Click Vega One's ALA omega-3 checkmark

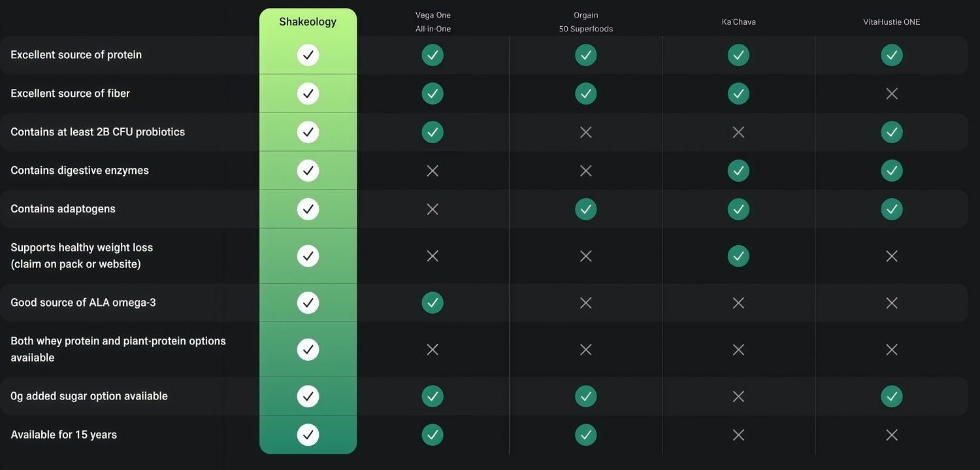[433, 303]
